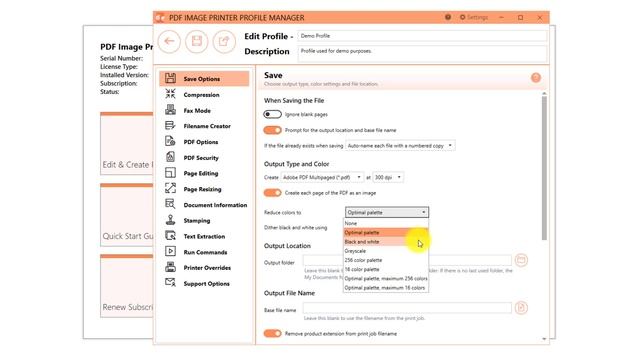
Task: Browse for output folder with folder icon
Action: coord(521,260)
